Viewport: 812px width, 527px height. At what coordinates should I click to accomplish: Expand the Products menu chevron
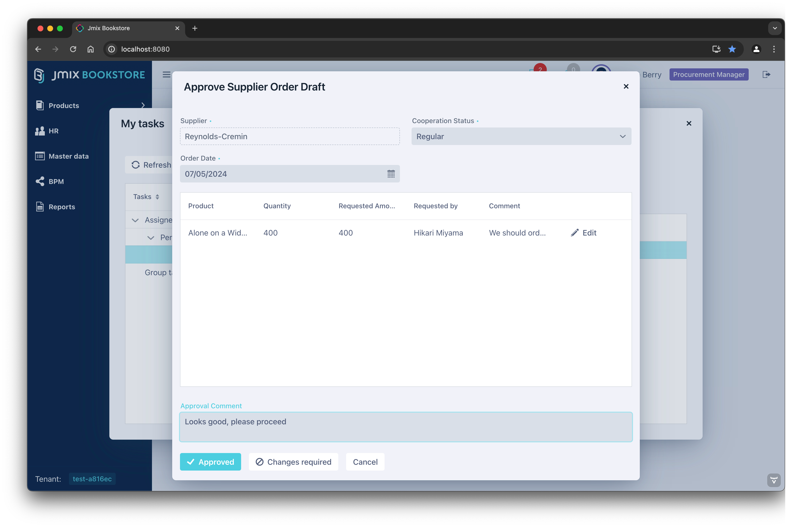point(143,105)
